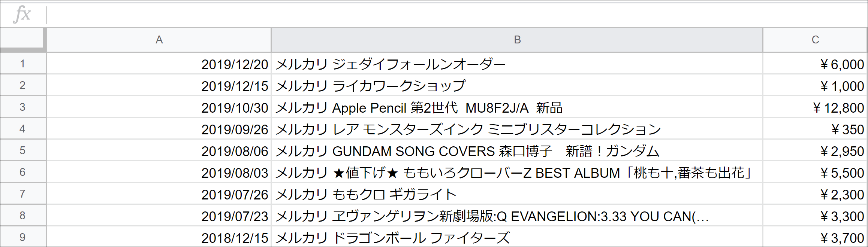
Task: Select the EVANGELION:3.33 YOU CAN cell
Action: (x=517, y=216)
